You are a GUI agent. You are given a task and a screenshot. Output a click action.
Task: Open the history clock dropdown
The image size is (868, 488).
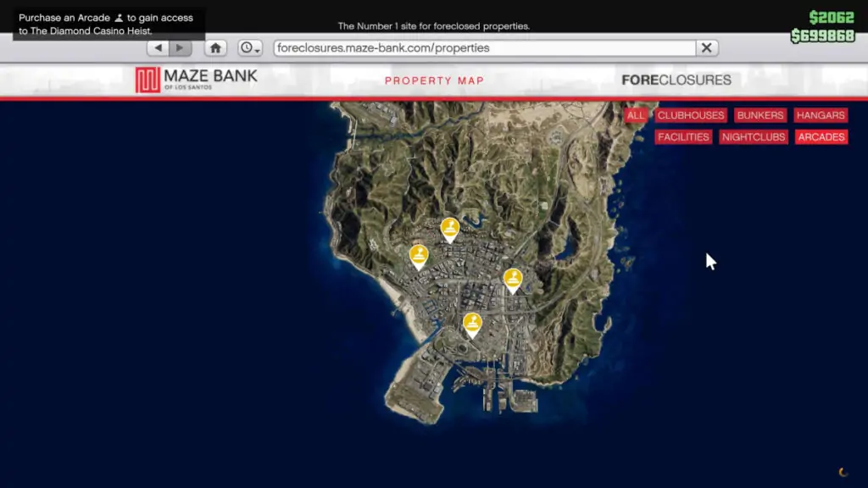[x=250, y=47]
